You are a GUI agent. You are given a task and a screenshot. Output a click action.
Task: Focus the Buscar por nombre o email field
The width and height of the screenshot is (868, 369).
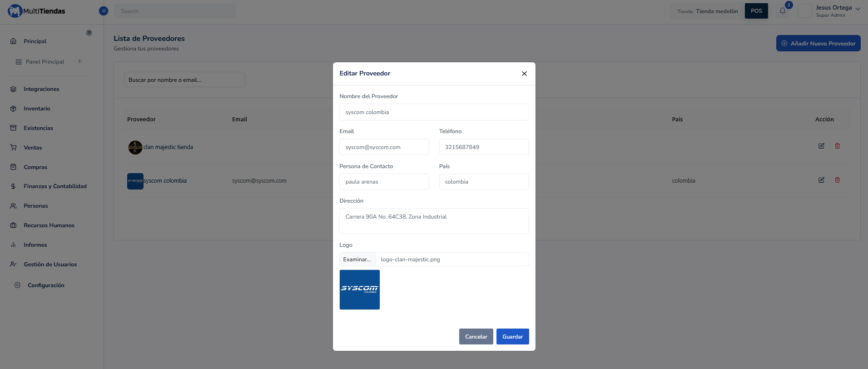[x=184, y=80]
